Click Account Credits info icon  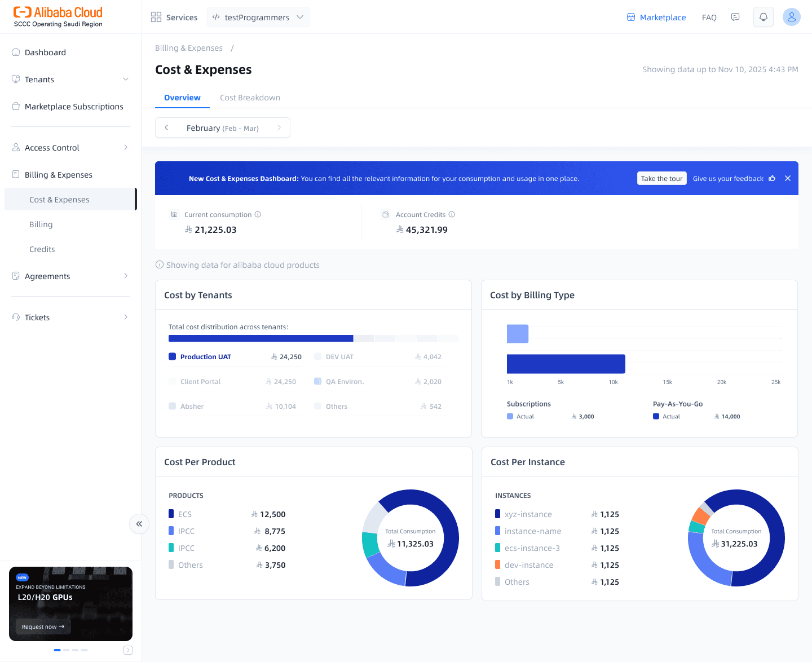(452, 214)
